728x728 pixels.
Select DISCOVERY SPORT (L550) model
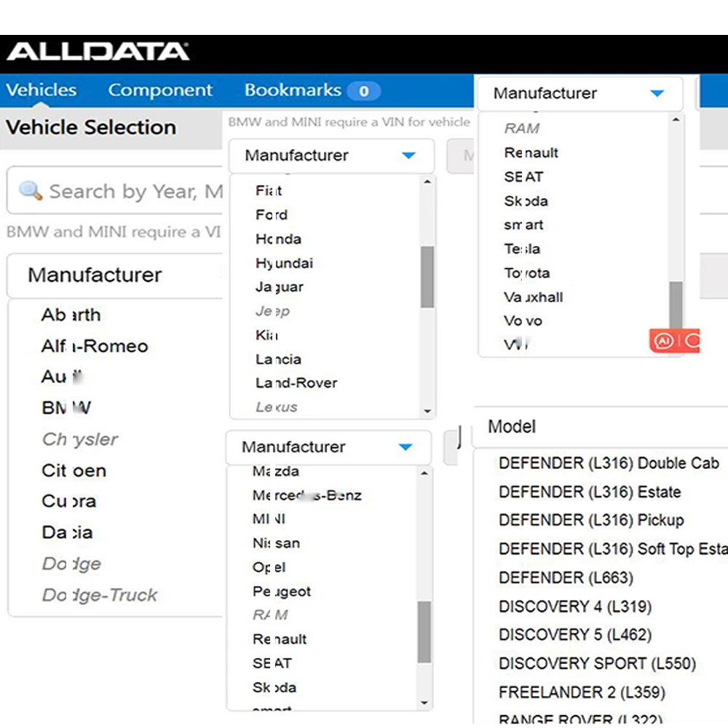597,664
